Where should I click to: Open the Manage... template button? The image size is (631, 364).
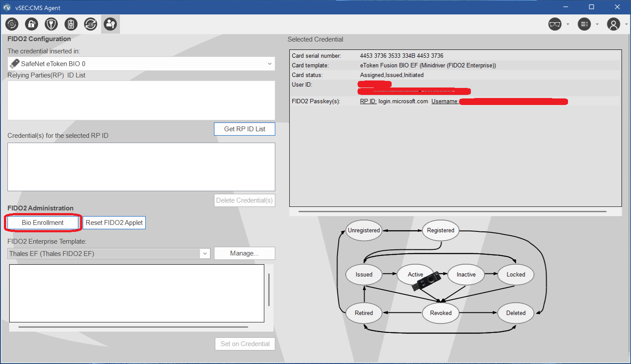point(245,253)
